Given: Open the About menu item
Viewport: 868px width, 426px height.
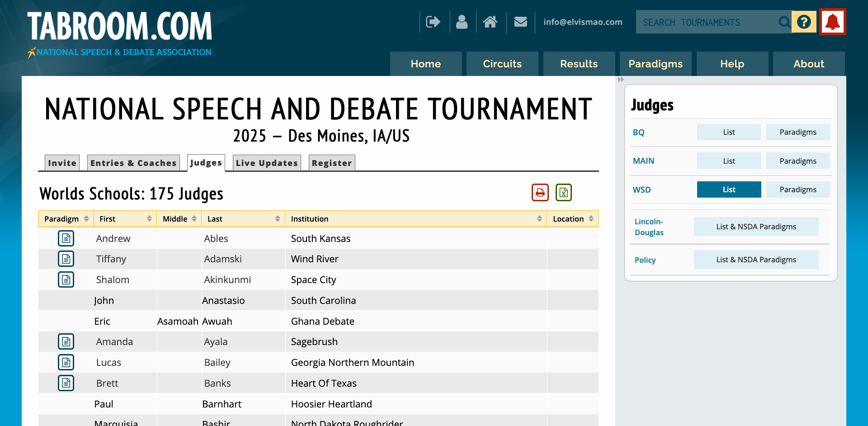Looking at the screenshot, I should pos(809,64).
